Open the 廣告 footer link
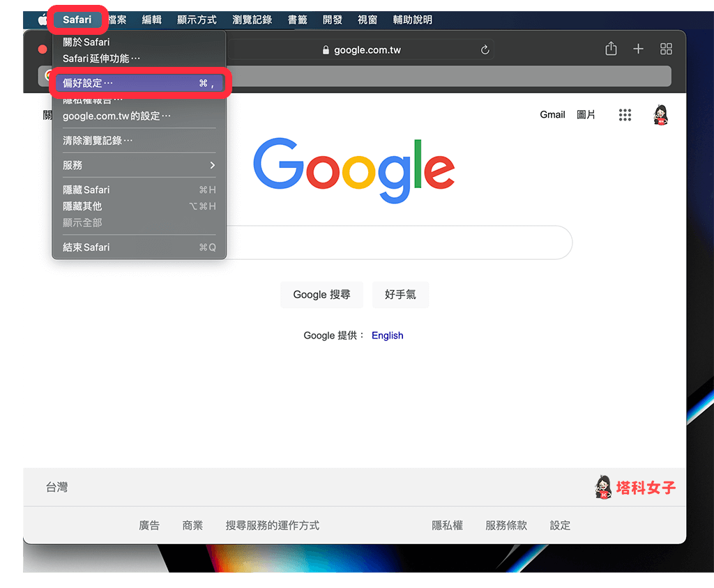This screenshot has width=714, height=588. click(149, 525)
